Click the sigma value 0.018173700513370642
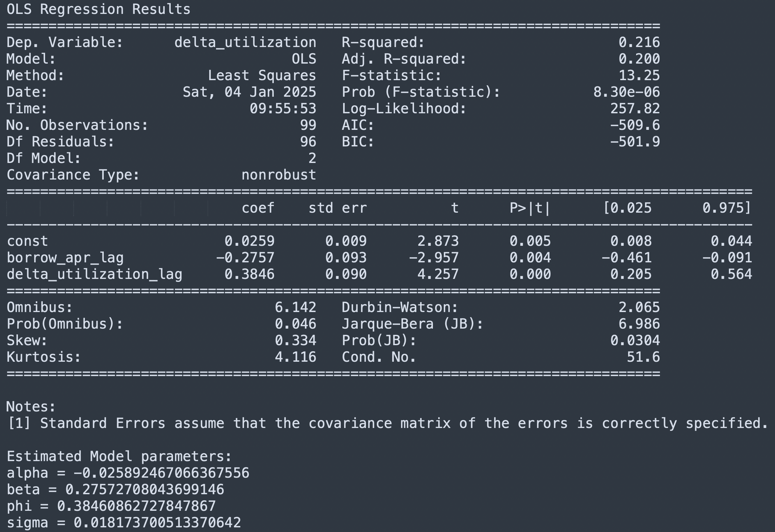This screenshot has height=532, width=775. click(157, 523)
